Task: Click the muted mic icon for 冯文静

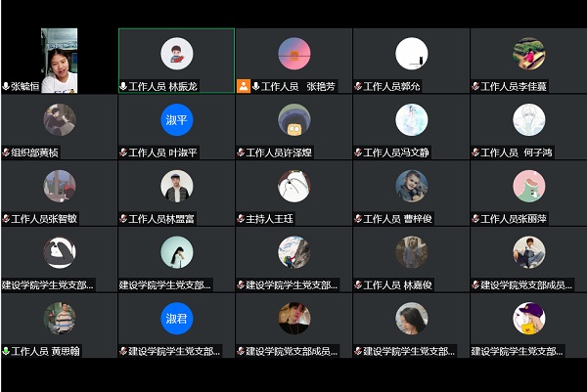Action: (x=358, y=152)
